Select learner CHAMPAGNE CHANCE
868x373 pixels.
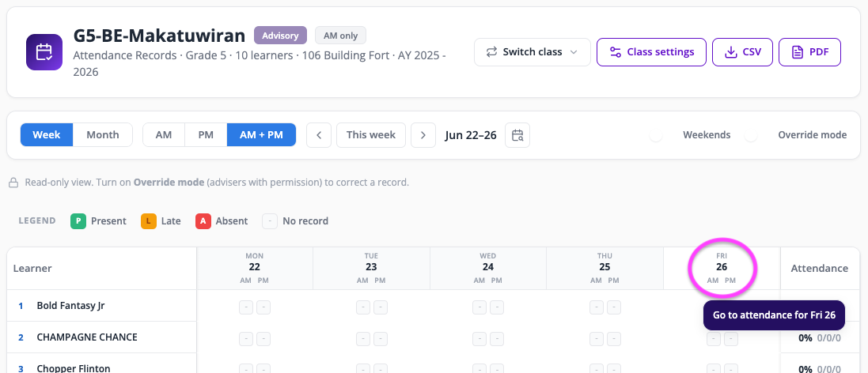tap(87, 337)
